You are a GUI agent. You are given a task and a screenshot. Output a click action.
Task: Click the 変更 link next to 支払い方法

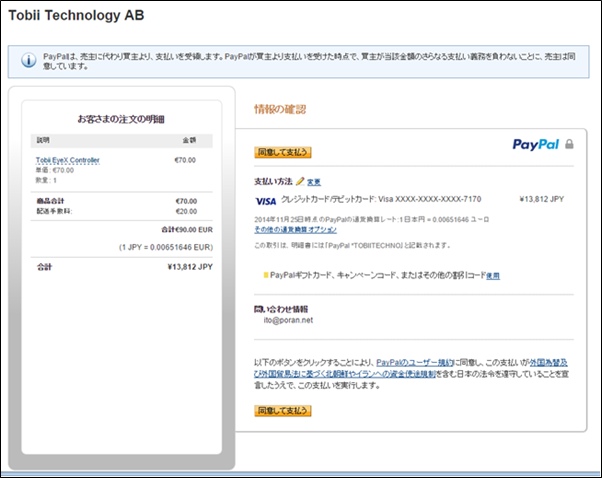(x=314, y=182)
